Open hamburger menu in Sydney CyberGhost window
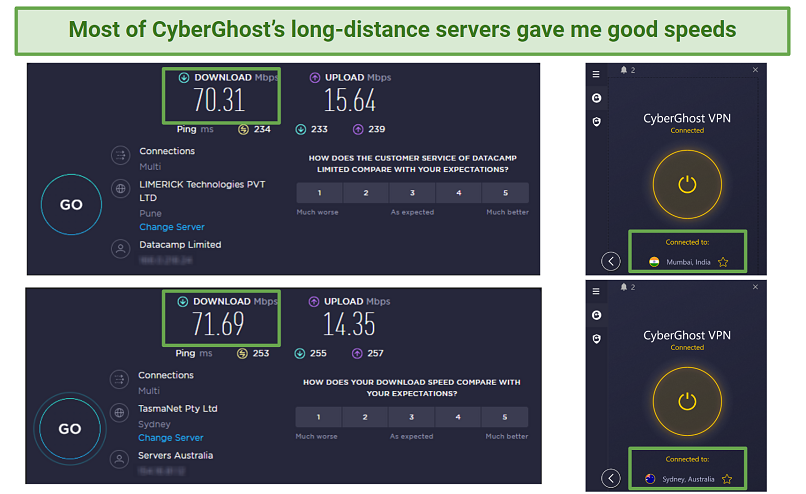 click(596, 291)
